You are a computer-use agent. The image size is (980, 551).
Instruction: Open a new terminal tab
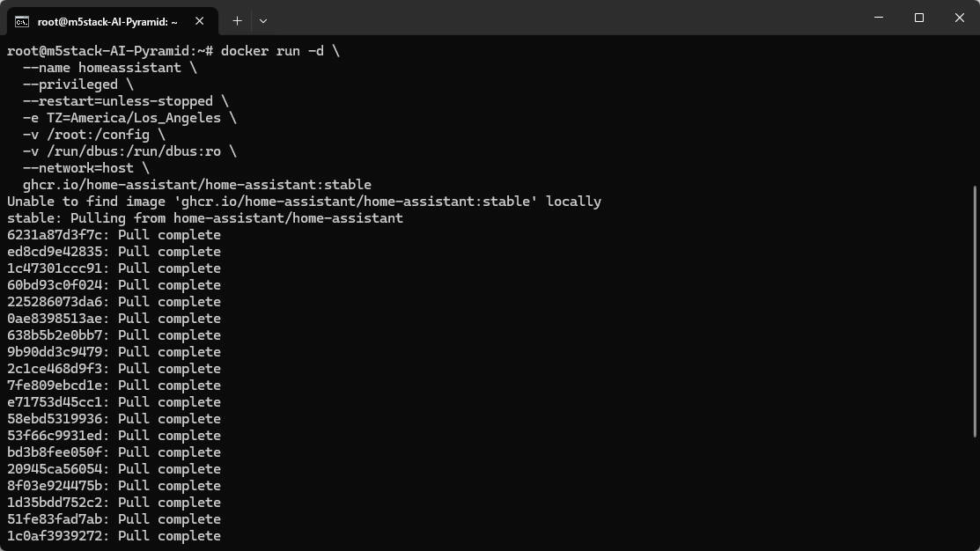click(x=237, y=20)
